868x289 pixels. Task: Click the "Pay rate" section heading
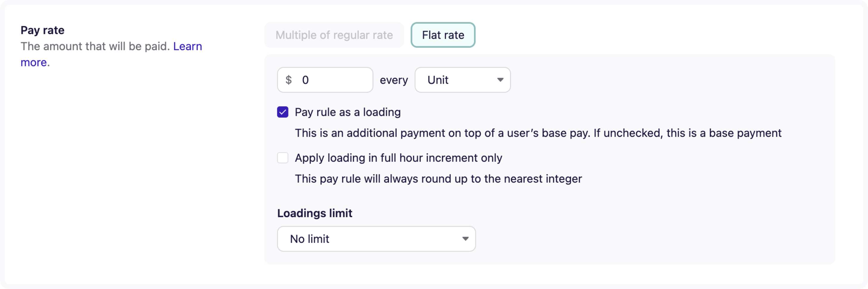tap(43, 30)
